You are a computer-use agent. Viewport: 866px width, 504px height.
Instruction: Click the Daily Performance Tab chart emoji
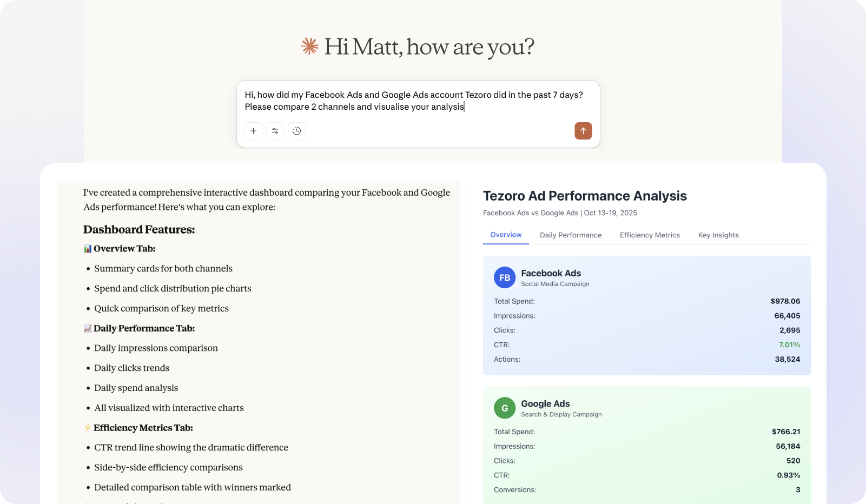88,328
